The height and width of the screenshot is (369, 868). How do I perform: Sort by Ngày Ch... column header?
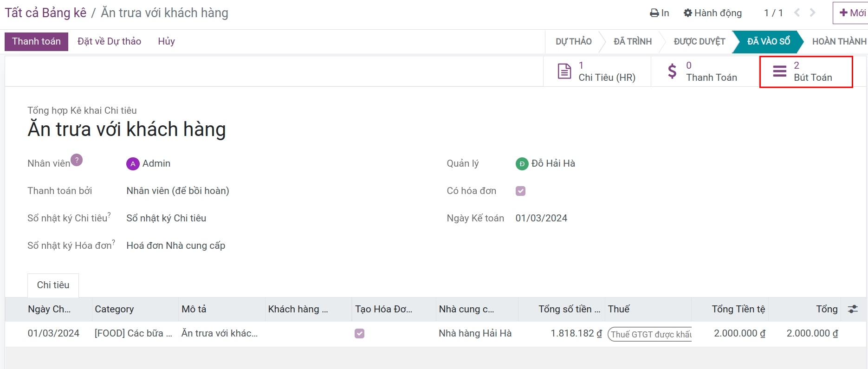tap(49, 310)
